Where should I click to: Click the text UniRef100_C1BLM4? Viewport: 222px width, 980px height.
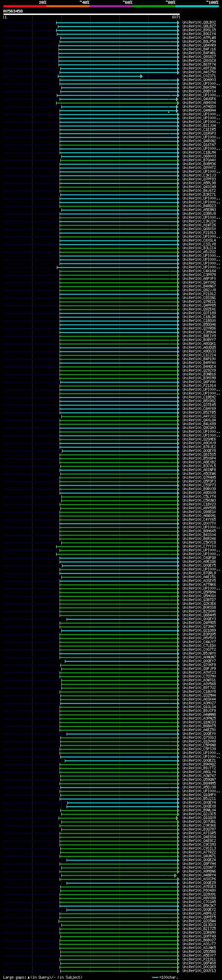pyautogui.click(x=199, y=153)
